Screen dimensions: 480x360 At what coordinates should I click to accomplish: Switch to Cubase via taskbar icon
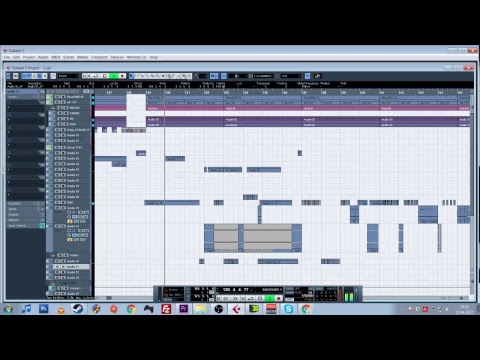click(236, 309)
